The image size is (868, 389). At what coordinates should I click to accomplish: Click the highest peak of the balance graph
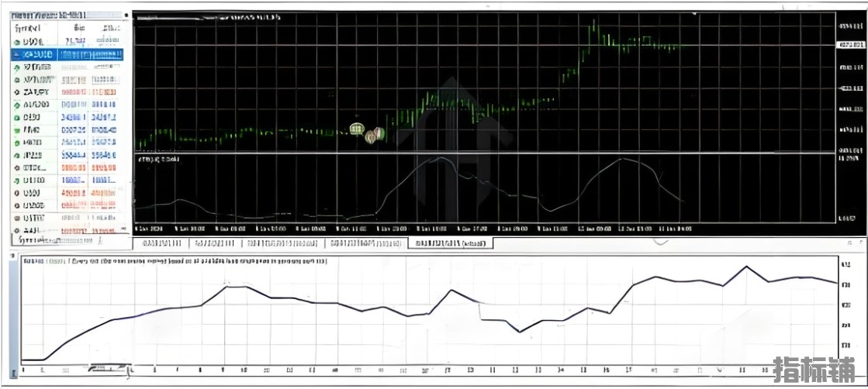[746, 267]
